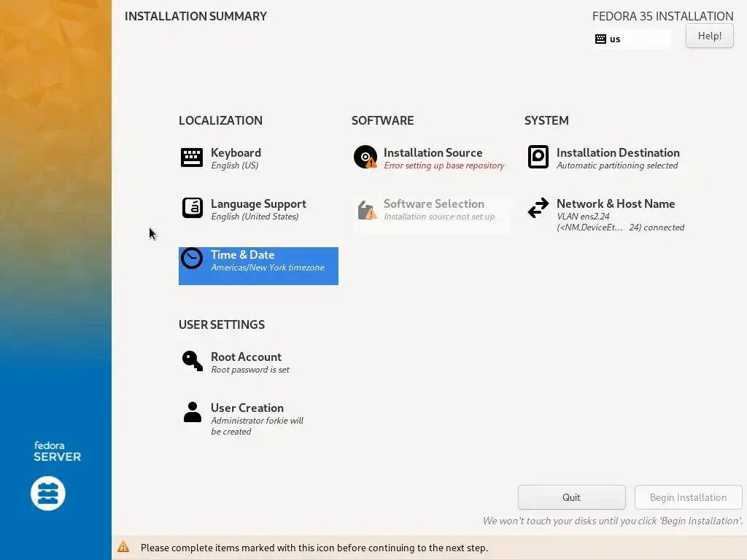The image size is (747, 560).
Task: Click the keyboard icon in us layout indicator
Action: 601,39
